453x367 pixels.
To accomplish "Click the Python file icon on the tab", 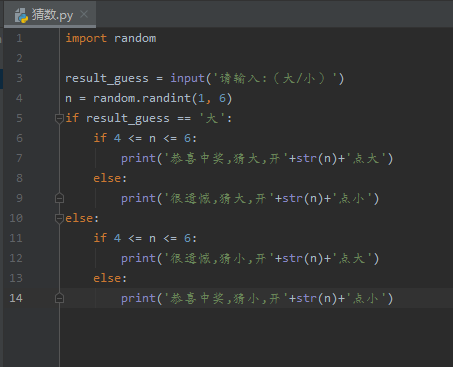I will click(21, 15).
